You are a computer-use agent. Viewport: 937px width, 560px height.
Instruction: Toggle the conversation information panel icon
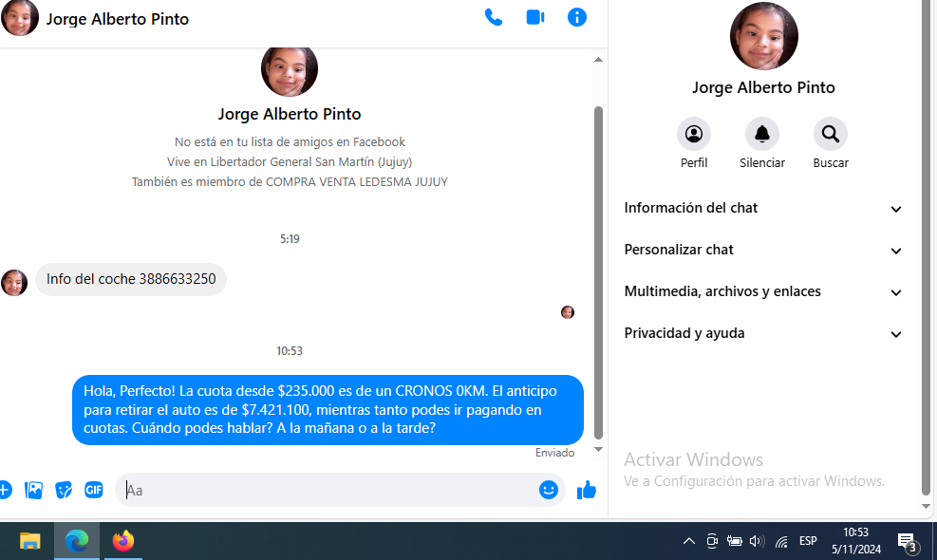(x=576, y=17)
